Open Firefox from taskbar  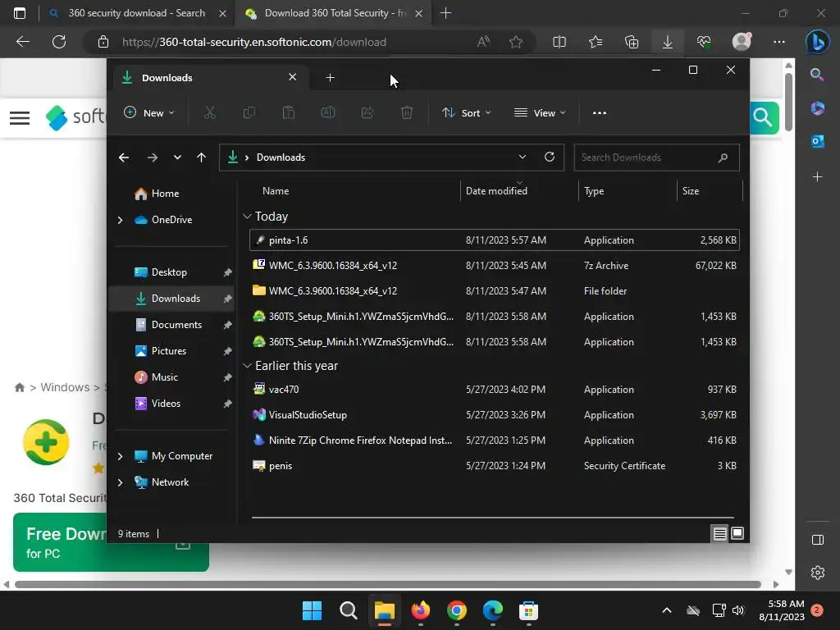click(421, 610)
